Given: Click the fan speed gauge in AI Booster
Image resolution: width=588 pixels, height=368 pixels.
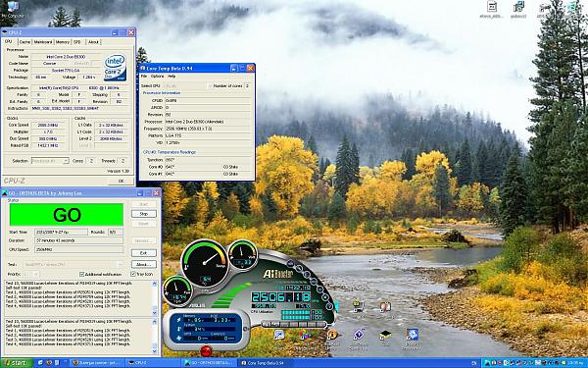Looking at the screenshot, I should pyautogui.click(x=177, y=291).
